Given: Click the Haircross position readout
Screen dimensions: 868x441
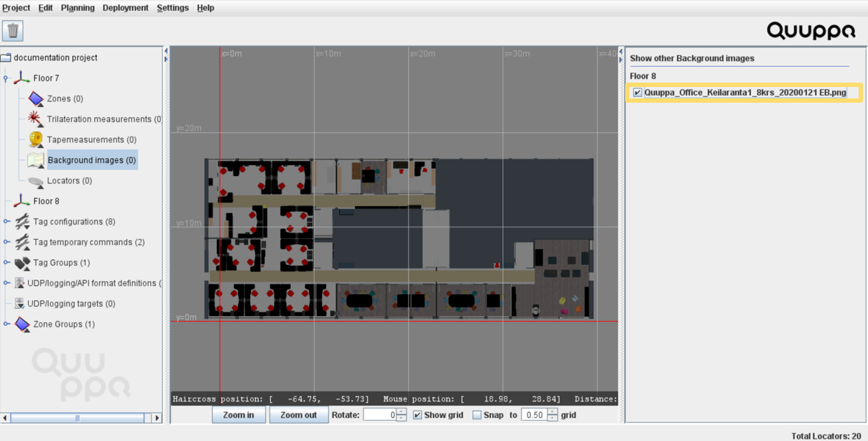Looking at the screenshot, I should click(x=271, y=399).
